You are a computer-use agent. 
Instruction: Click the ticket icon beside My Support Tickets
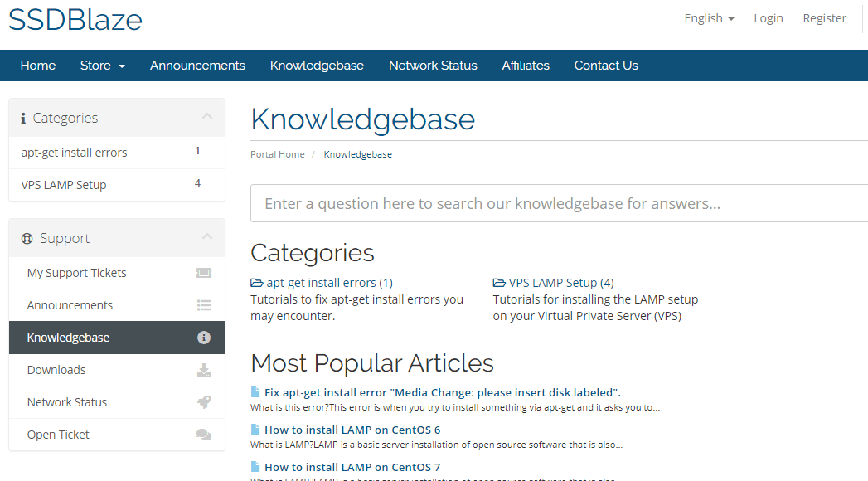tap(204, 273)
